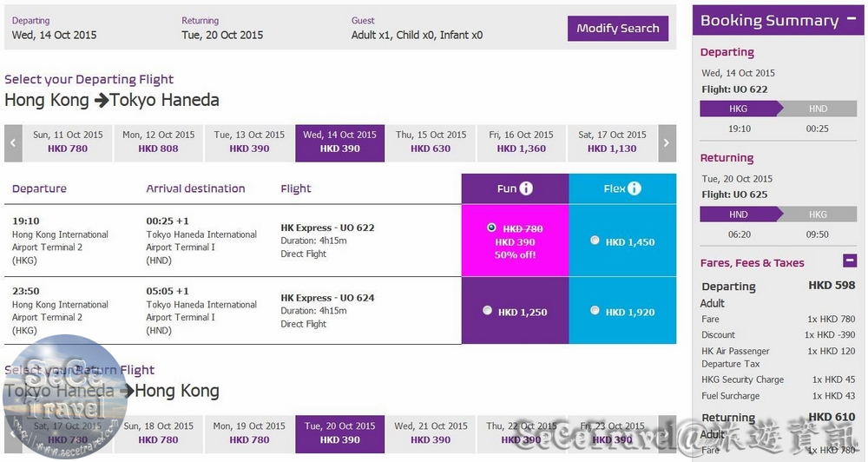Choose departing date Wed, 14 Oct 2015
The height and width of the screenshot is (462, 868).
[340, 143]
